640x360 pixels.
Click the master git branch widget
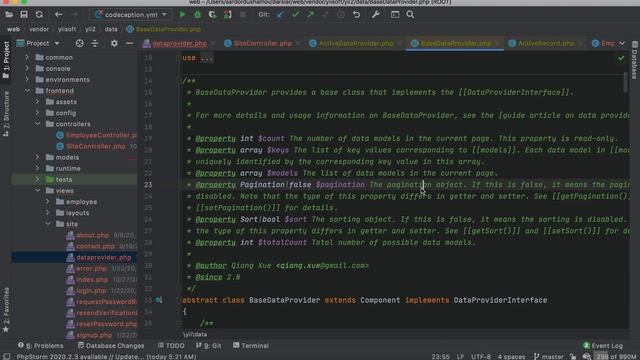point(548,356)
